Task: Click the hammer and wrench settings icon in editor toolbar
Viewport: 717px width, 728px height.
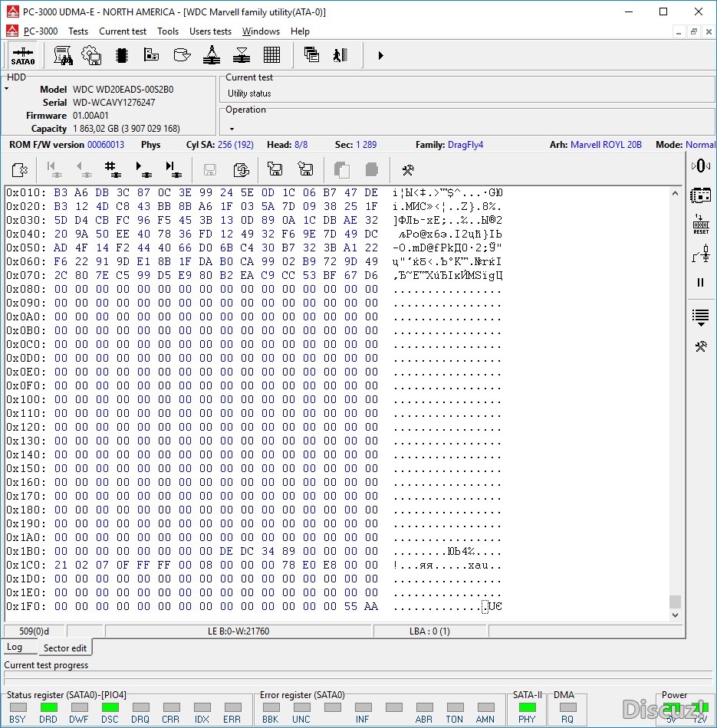Action: [408, 169]
